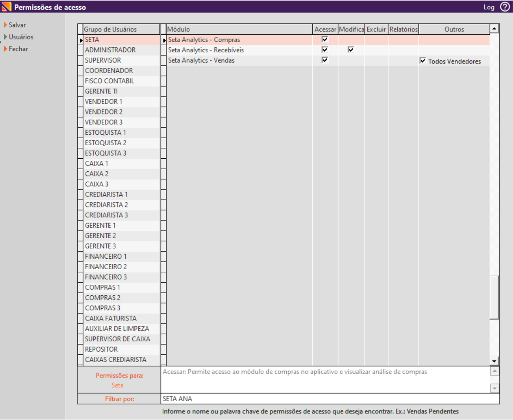Image resolution: width=513 pixels, height=420 pixels.
Task: Select the GERENTE TI user group
Action: [x=121, y=91]
